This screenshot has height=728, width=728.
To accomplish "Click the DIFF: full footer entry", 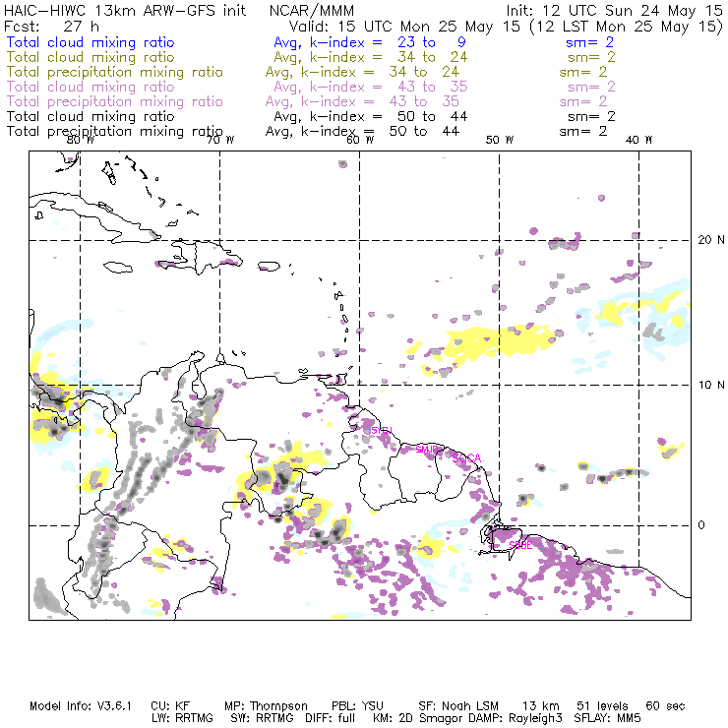I will click(331, 718).
